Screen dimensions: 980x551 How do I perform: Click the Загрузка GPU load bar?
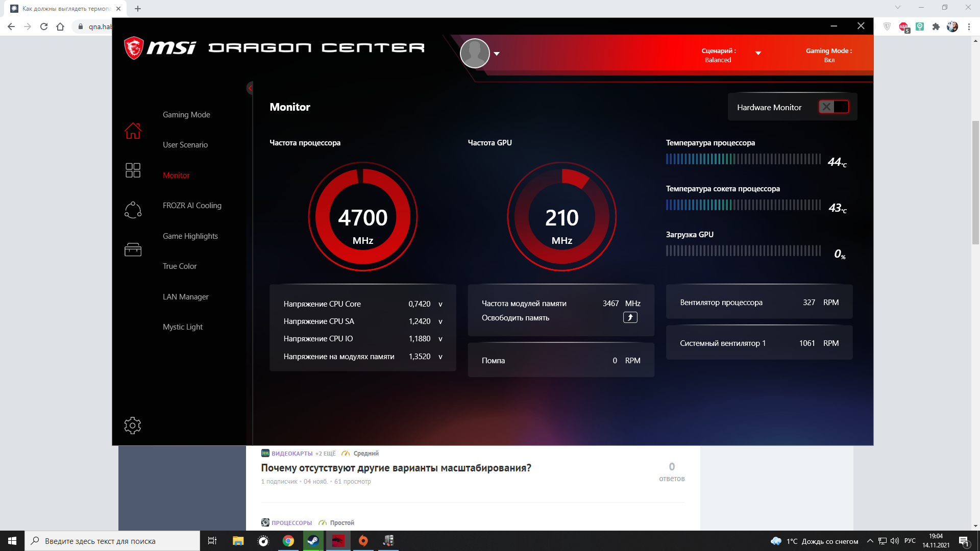click(743, 251)
